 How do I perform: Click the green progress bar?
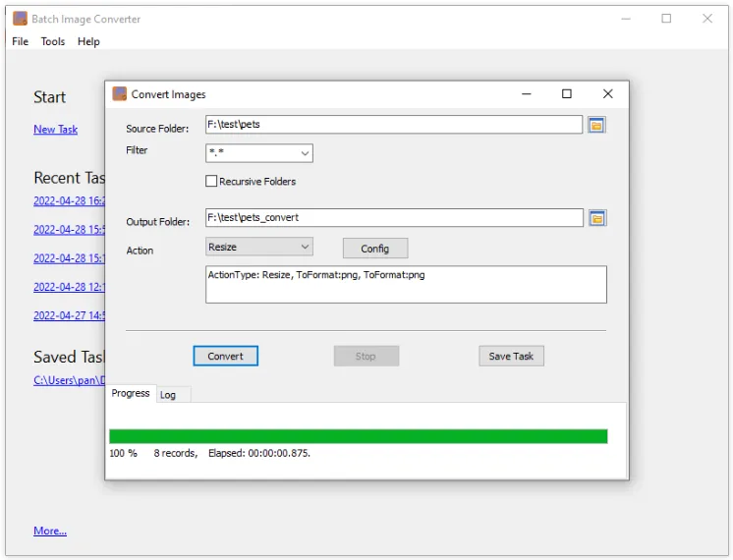[x=358, y=436]
